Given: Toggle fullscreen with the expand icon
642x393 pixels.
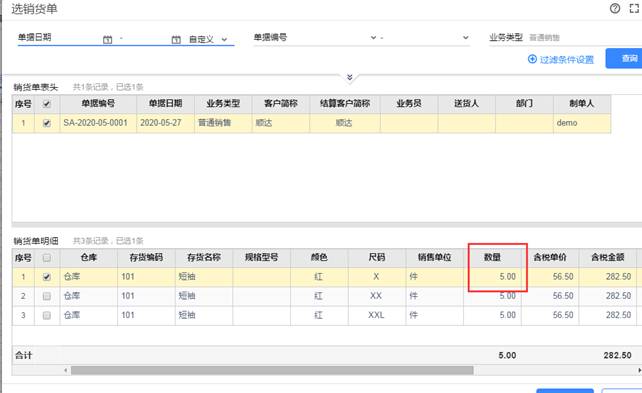Looking at the screenshot, I should 634,9.
